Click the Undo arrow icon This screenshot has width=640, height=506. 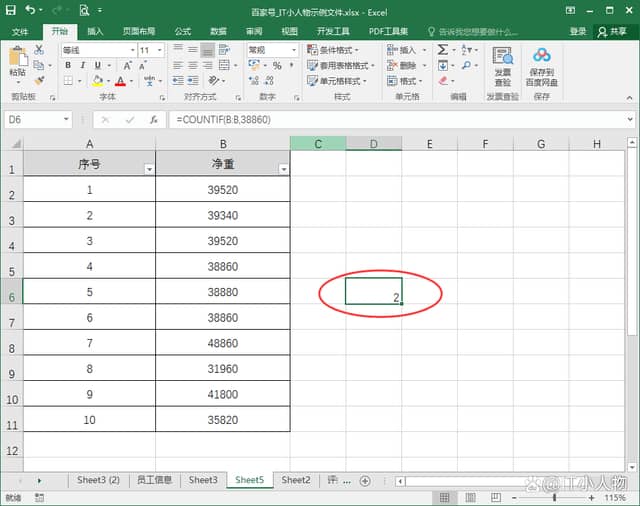pos(30,10)
